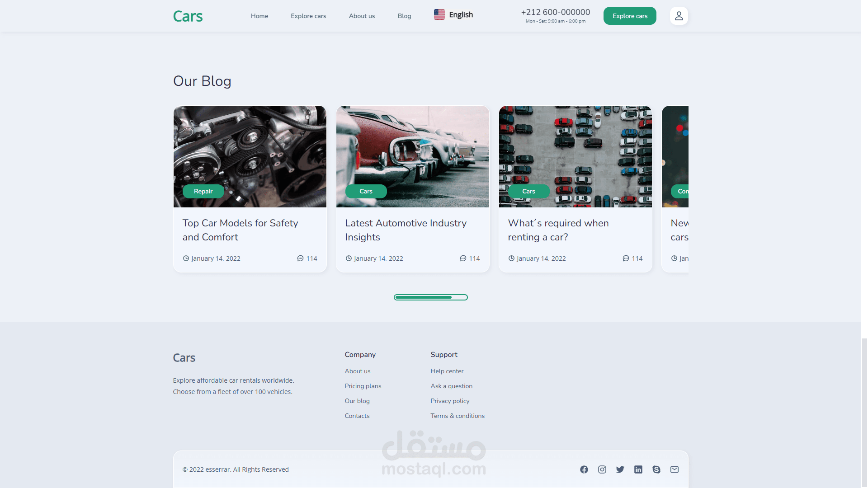Click the Repair category tag

[203, 191]
